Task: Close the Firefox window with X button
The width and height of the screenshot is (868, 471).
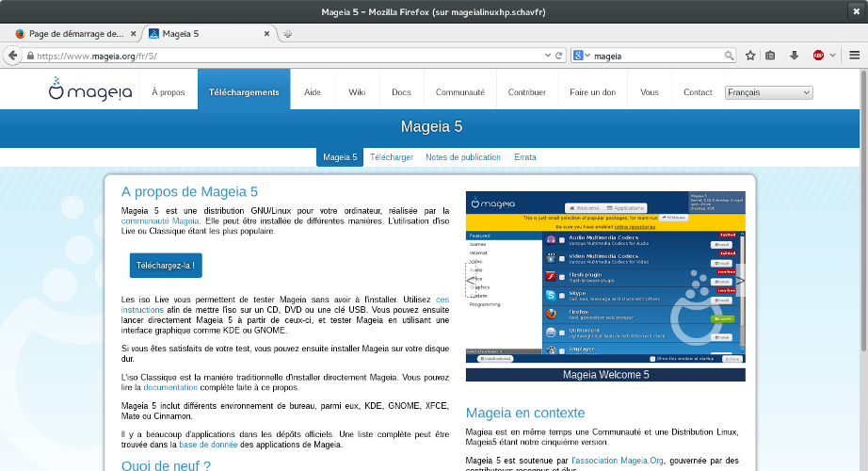Action: tap(857, 11)
